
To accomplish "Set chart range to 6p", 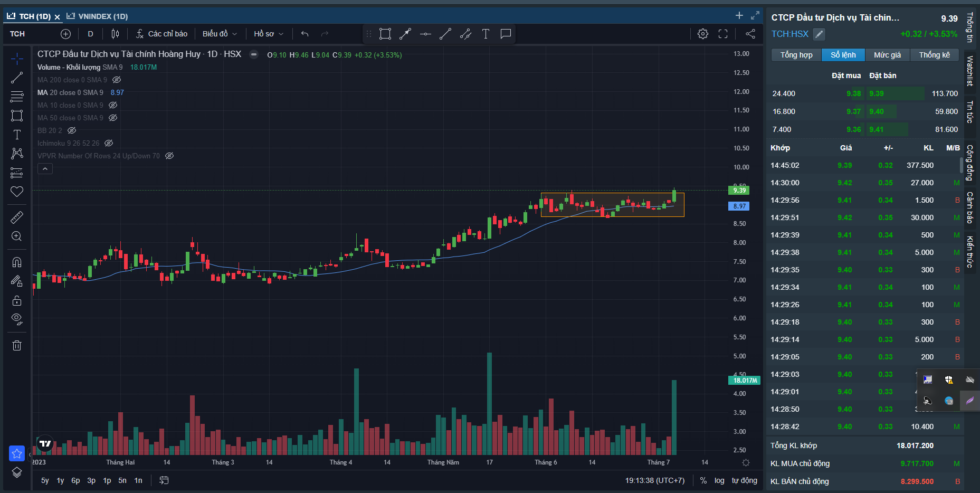I will click(75, 480).
